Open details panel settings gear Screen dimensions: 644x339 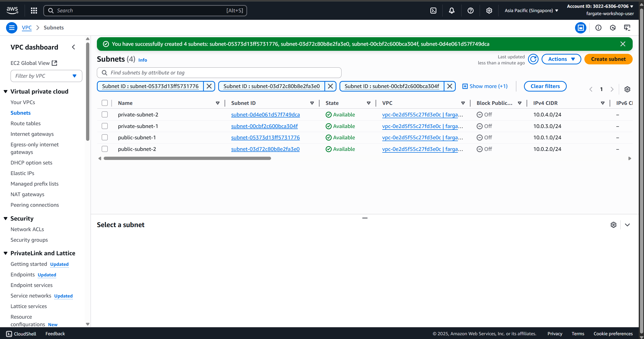tap(614, 225)
